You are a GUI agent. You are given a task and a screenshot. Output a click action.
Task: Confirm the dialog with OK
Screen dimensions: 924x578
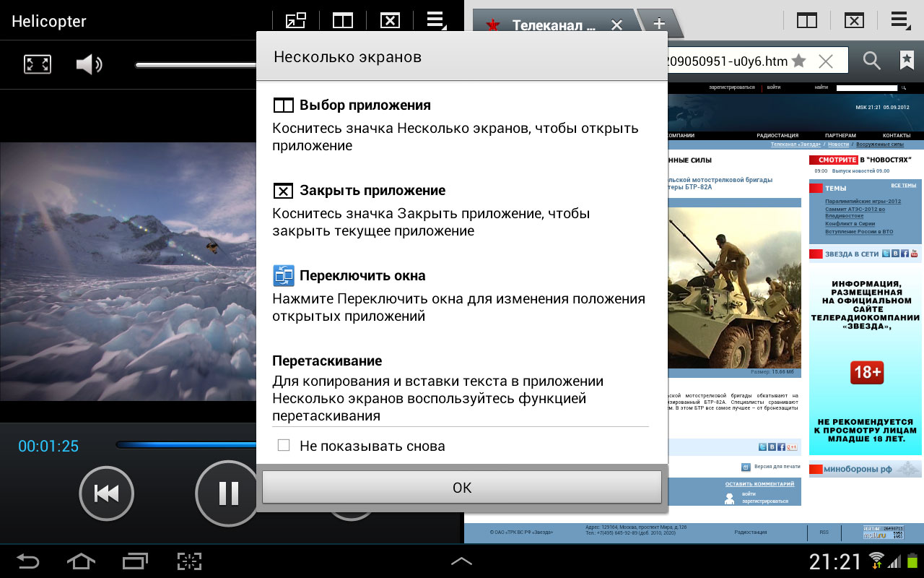pos(462,487)
